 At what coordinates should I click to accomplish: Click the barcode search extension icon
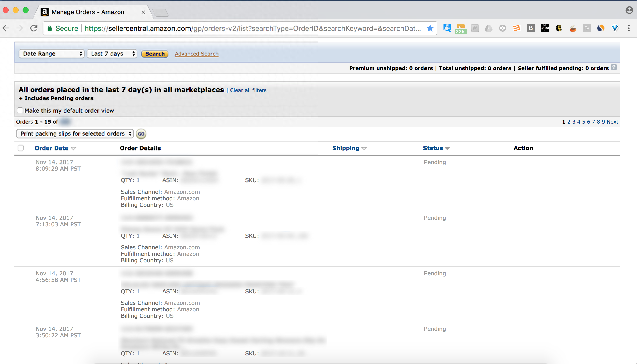(446, 28)
